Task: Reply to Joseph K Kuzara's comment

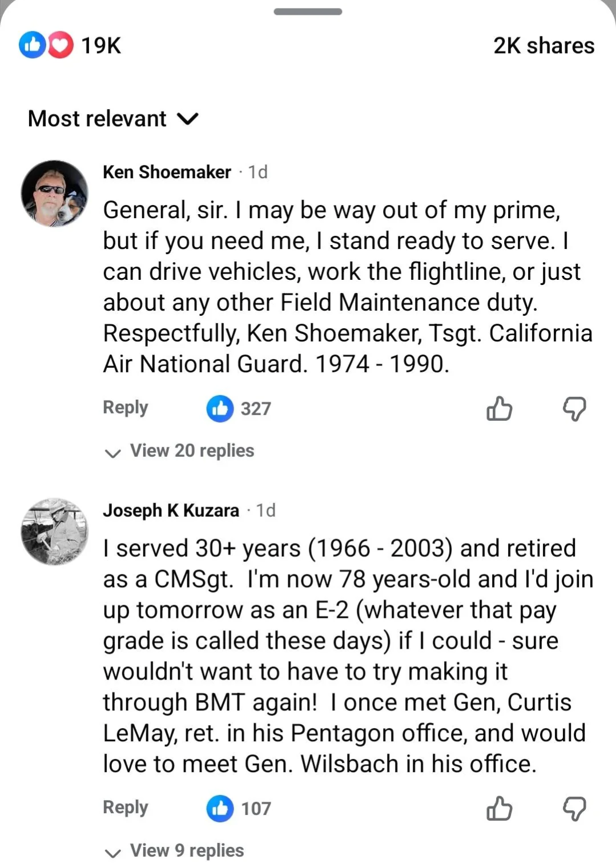Action: point(125,807)
